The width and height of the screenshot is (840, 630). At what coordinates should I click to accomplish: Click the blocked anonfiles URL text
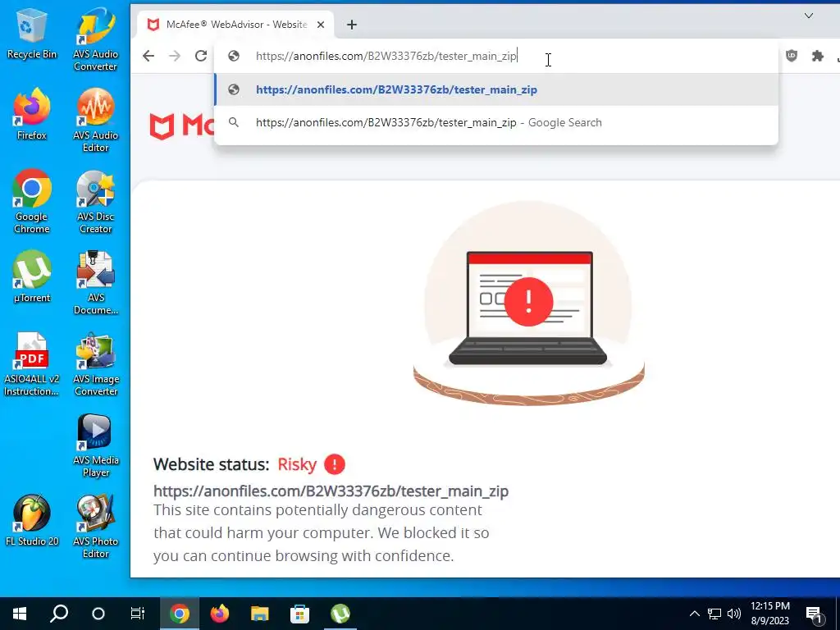point(331,491)
